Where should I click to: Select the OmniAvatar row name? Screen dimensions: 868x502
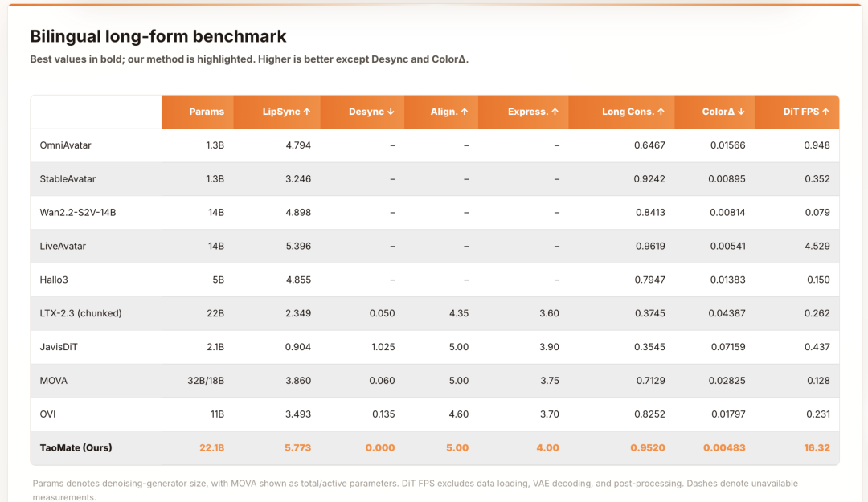click(65, 145)
